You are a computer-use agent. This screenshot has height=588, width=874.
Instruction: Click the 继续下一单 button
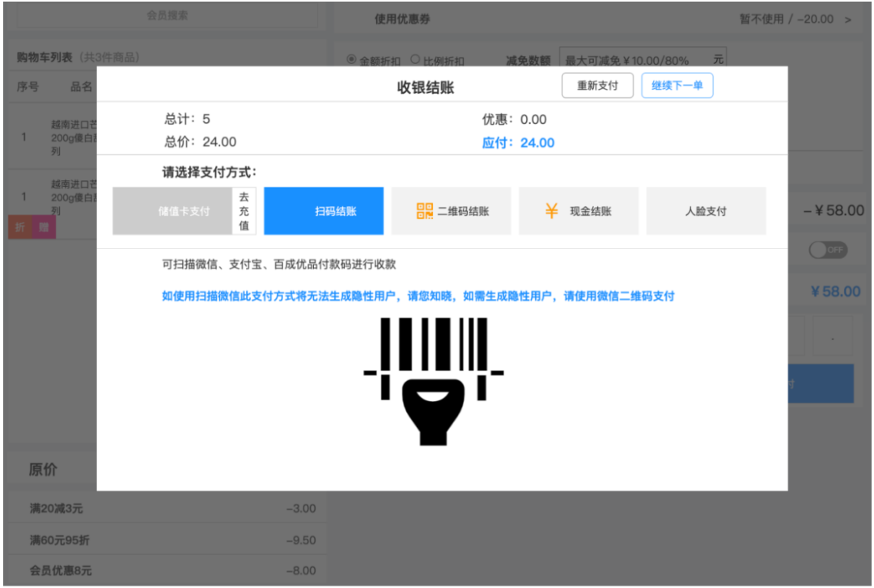click(x=677, y=85)
